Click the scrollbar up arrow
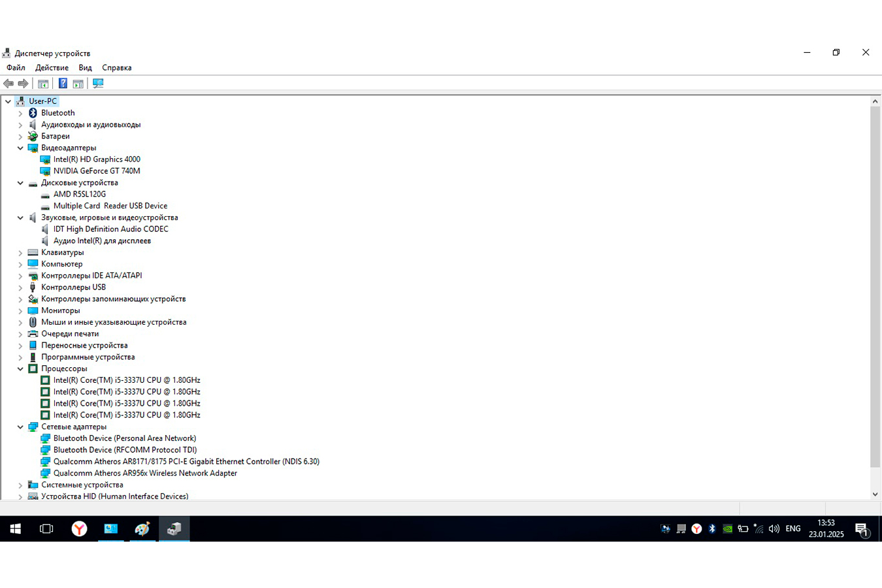 875,101
